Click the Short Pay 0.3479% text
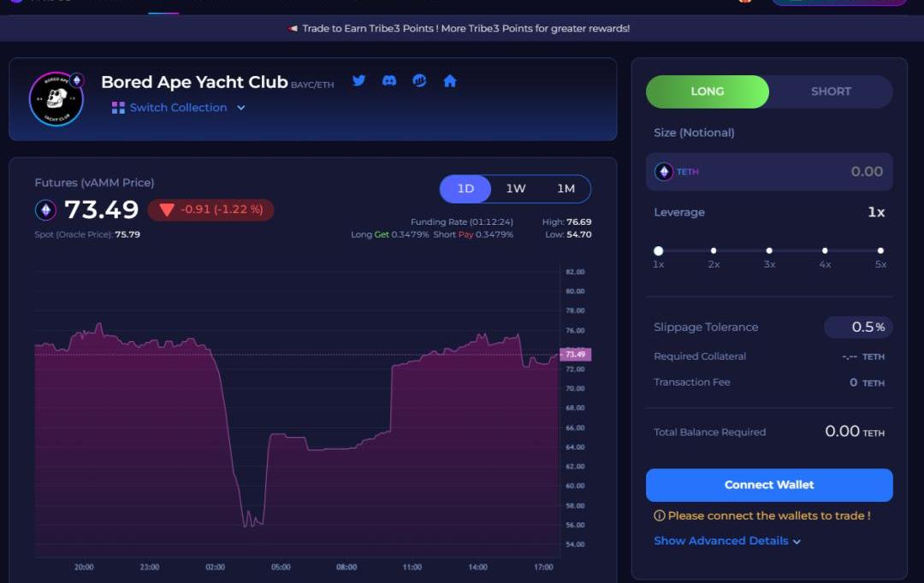Screen dimensions: 924x583 tap(473, 234)
